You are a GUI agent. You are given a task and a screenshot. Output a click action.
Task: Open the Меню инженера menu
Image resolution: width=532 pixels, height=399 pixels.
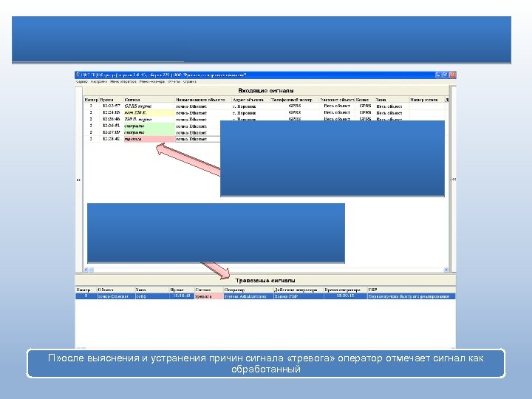pos(152,82)
